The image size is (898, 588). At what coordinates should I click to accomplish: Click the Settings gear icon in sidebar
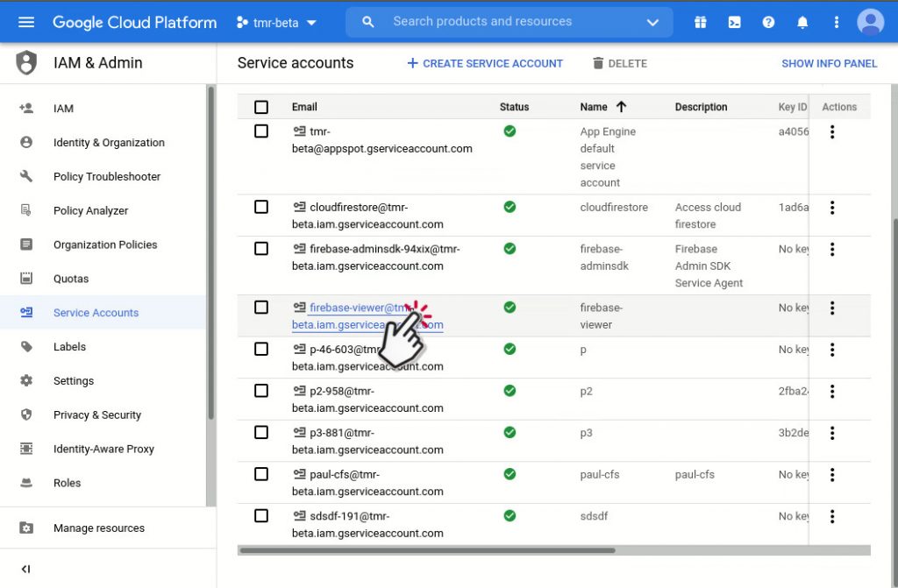pyautogui.click(x=26, y=380)
